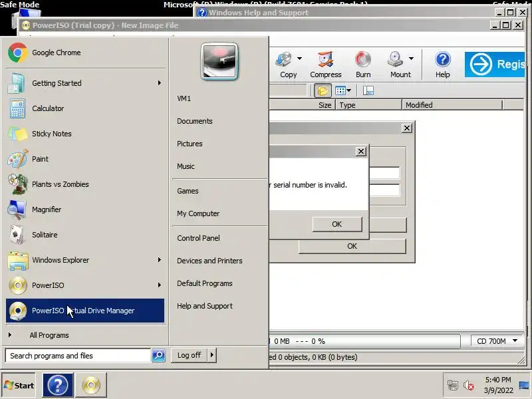Open Games from Start menu
Screen dimensions: 532x399
coord(188,191)
